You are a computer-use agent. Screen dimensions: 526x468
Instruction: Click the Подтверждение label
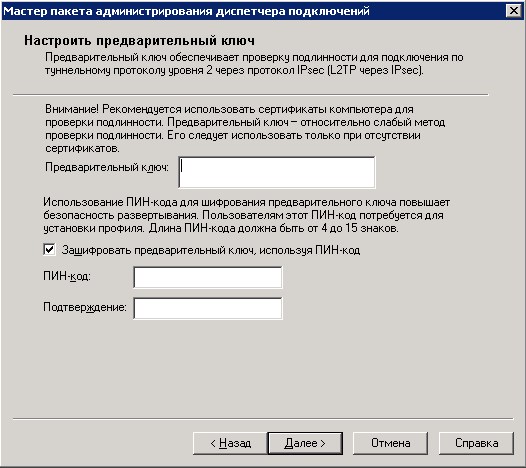[x=85, y=307]
